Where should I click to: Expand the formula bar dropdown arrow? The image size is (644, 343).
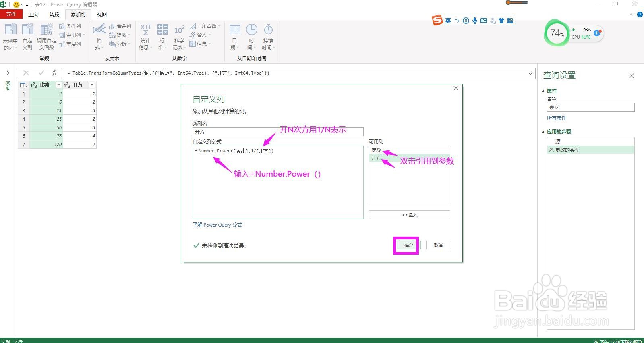click(530, 73)
